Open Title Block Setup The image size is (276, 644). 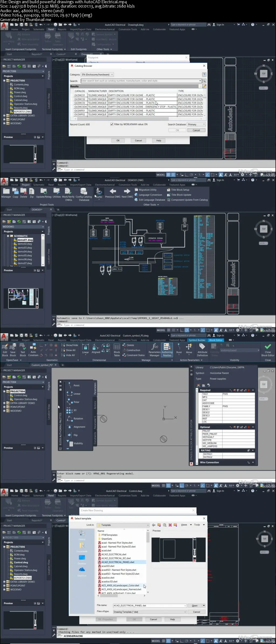click(178, 190)
